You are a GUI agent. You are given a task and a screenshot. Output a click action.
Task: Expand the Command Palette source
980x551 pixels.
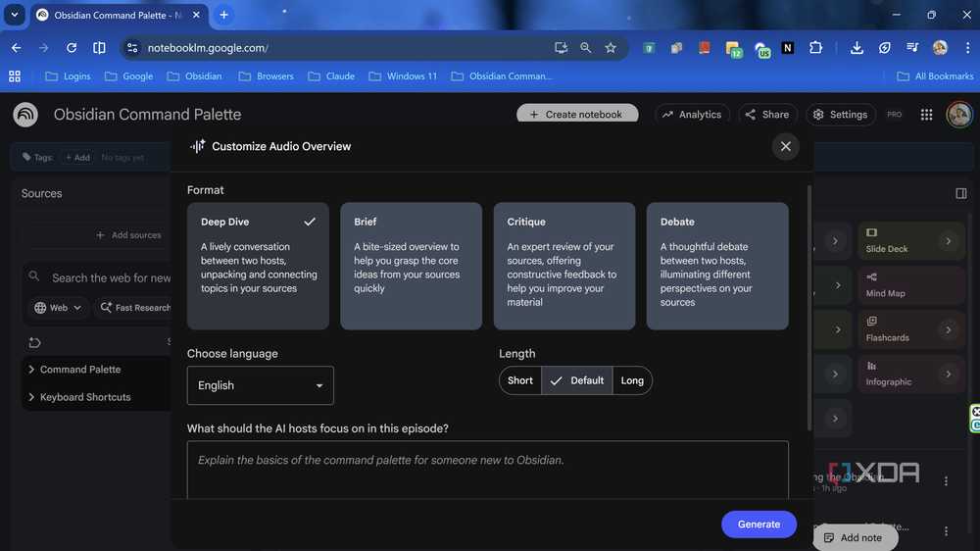coord(31,370)
